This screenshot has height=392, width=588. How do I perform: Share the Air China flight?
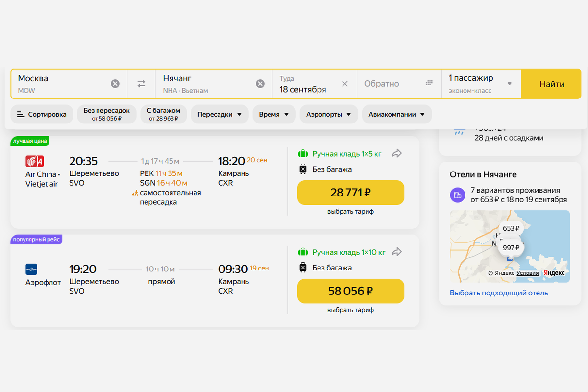(x=397, y=154)
